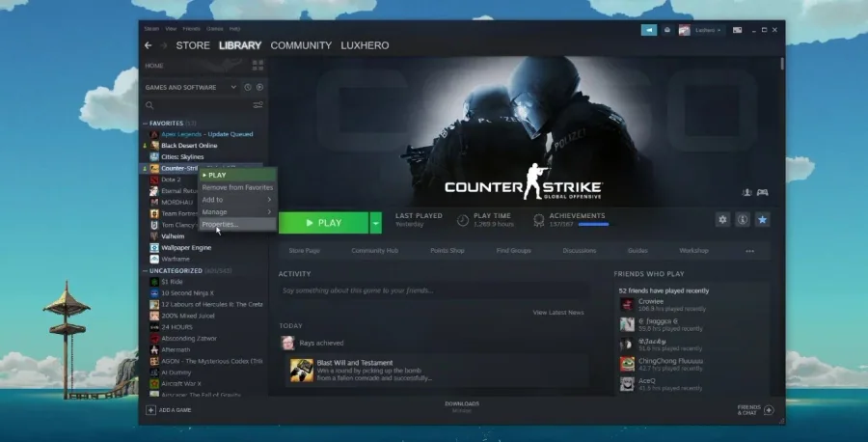Click the green Play button
Image resolution: width=868 pixels, height=442 pixels.
coord(323,223)
